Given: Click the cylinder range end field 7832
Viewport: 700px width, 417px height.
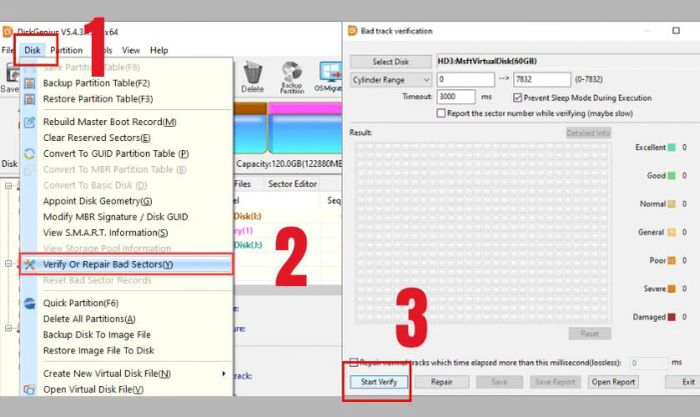Looking at the screenshot, I should 542,79.
